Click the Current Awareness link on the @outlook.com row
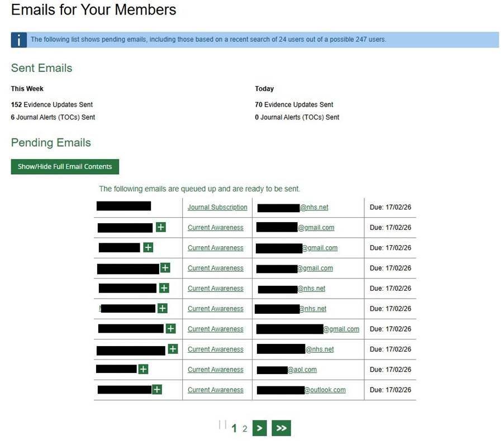 (215, 390)
